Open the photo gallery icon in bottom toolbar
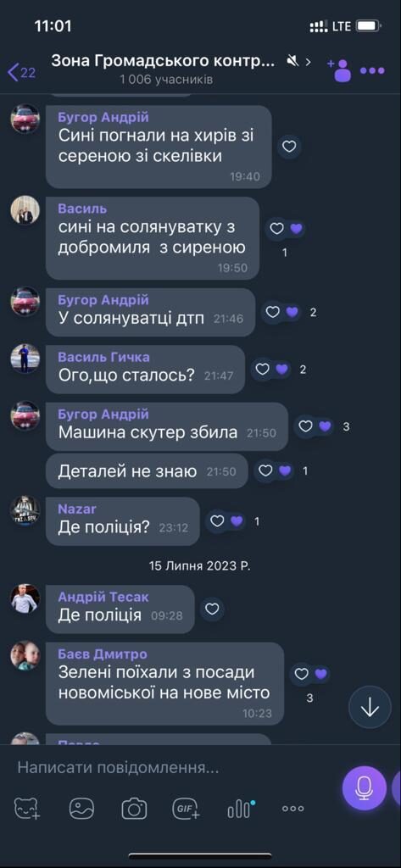 81,809
